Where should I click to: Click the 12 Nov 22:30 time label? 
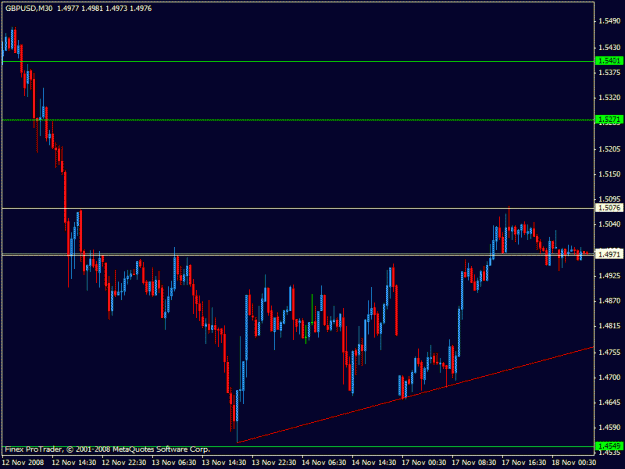pyautogui.click(x=124, y=462)
